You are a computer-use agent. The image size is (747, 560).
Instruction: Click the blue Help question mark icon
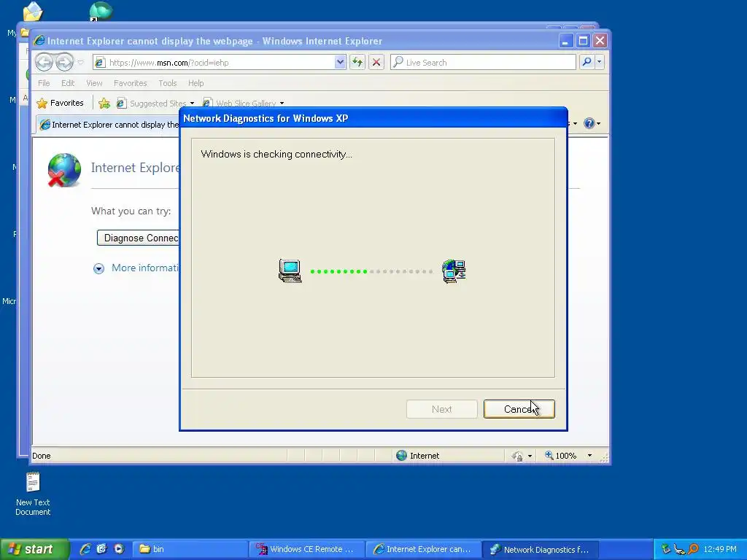pyautogui.click(x=589, y=123)
